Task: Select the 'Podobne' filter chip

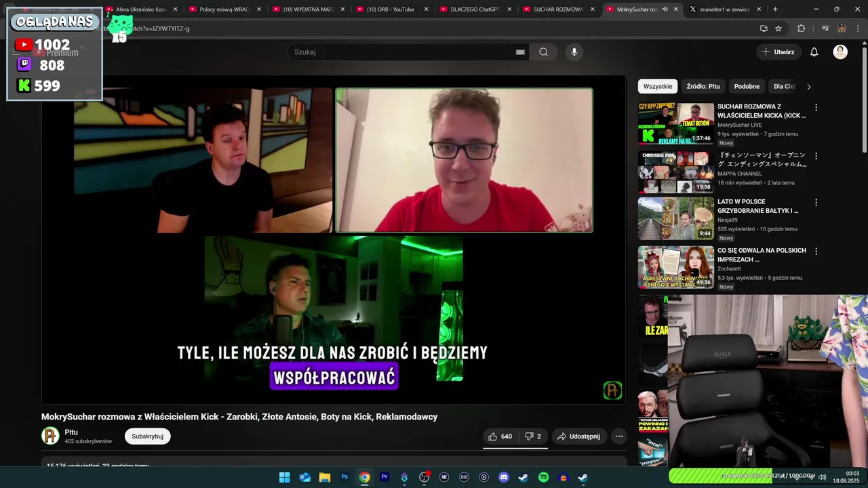Action: (x=747, y=86)
